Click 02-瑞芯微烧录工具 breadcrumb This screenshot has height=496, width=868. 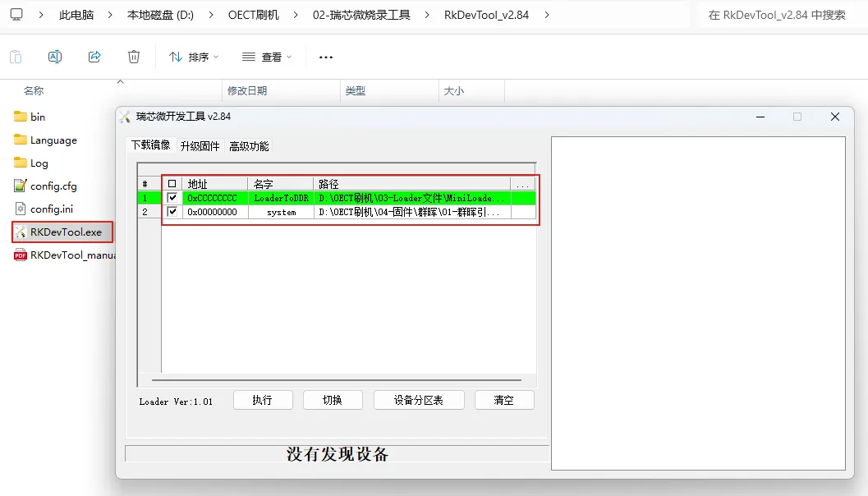point(361,15)
